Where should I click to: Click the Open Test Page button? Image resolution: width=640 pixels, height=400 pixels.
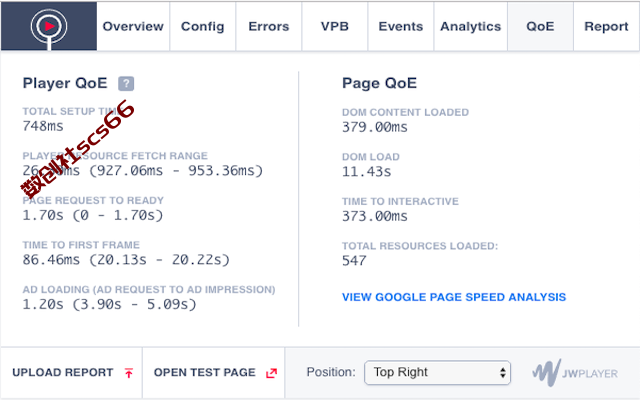(213, 373)
